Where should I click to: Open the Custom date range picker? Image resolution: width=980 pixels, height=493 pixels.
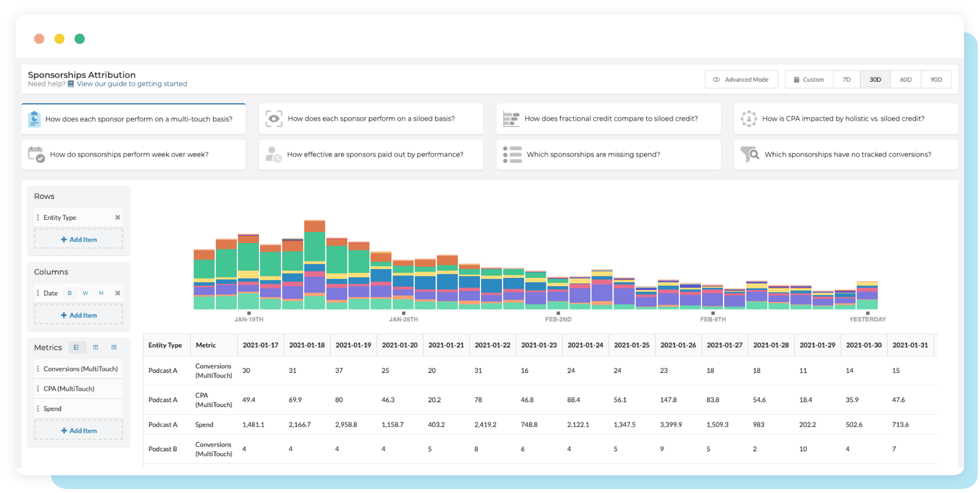[x=809, y=80]
